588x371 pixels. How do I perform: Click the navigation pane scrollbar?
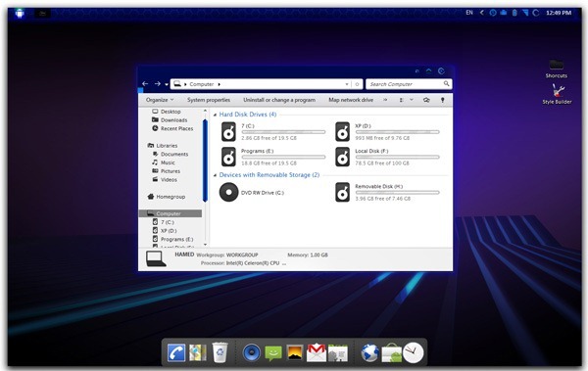pos(205,161)
